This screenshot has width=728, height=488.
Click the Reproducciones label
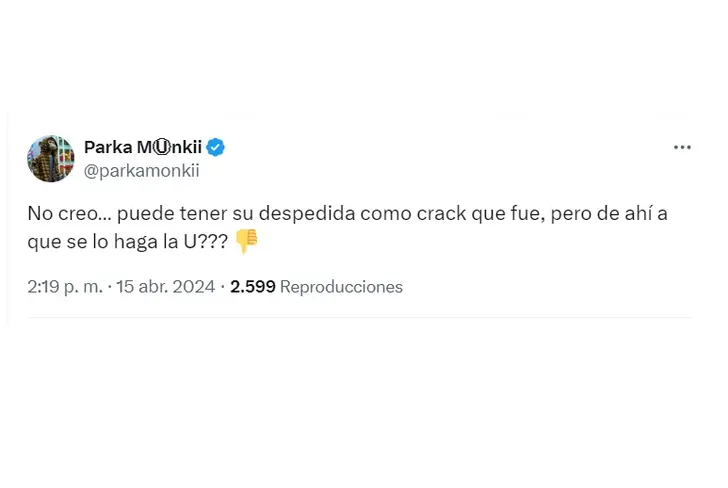point(341,287)
